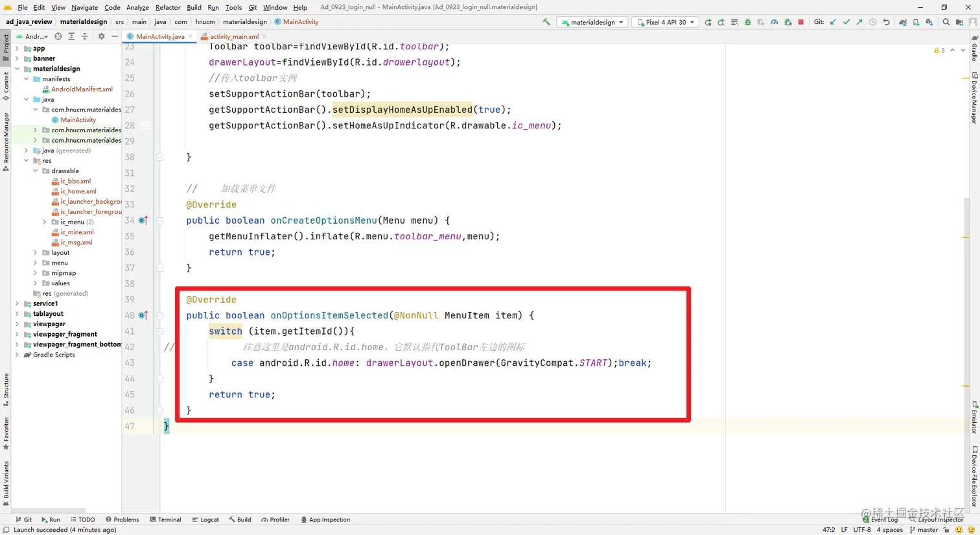Click the override gutter icon on line 40

[143, 315]
